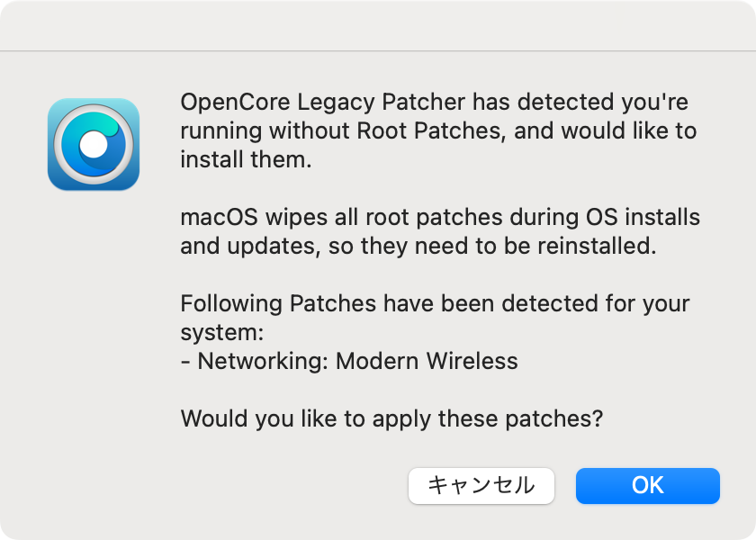Click the separator line below the title bar
Viewport: 756px width, 540px height.
coord(378,50)
